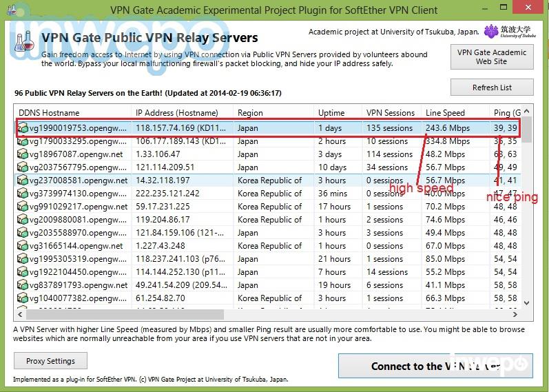549x392 pixels.
Task: Open Proxy Settings
Action: [50, 361]
